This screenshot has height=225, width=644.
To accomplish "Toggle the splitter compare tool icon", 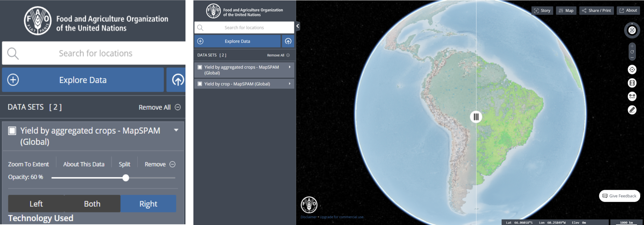I will [632, 83].
